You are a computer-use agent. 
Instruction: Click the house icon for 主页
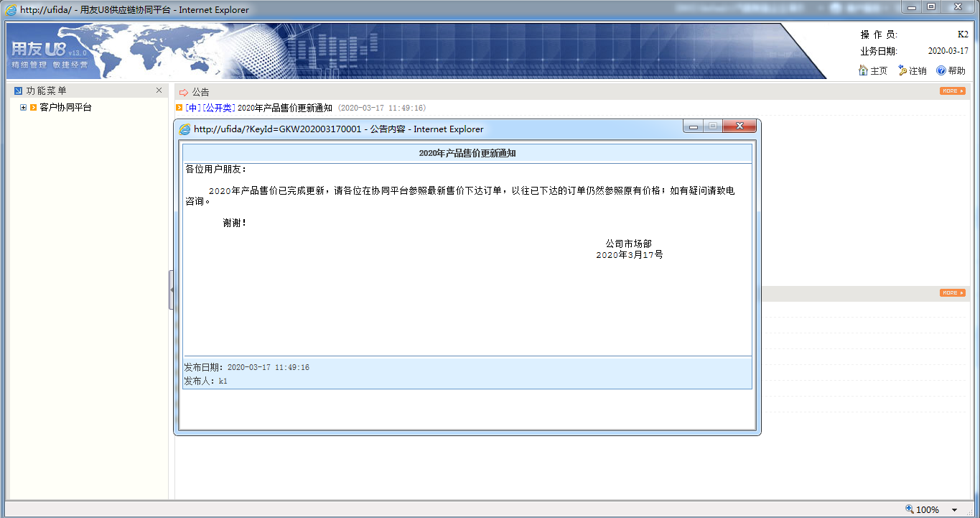coord(863,70)
